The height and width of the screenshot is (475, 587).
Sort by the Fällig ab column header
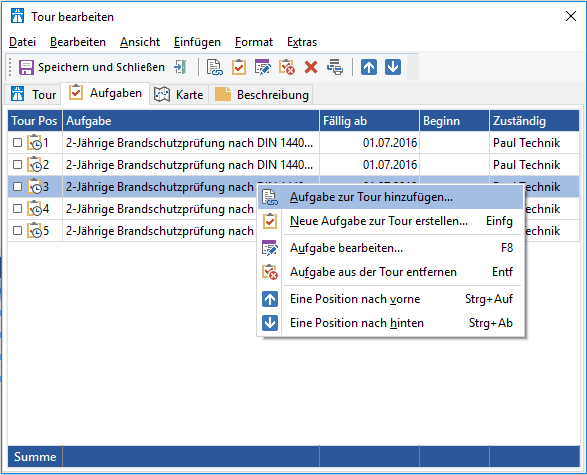click(x=369, y=121)
